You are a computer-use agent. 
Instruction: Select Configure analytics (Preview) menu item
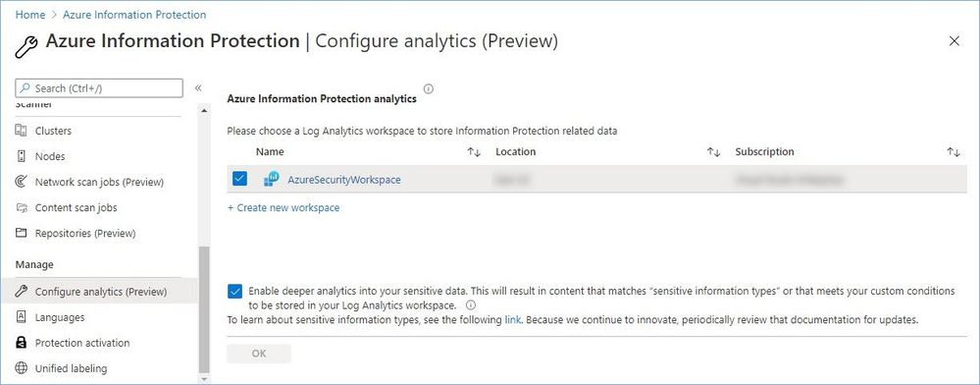(x=99, y=291)
